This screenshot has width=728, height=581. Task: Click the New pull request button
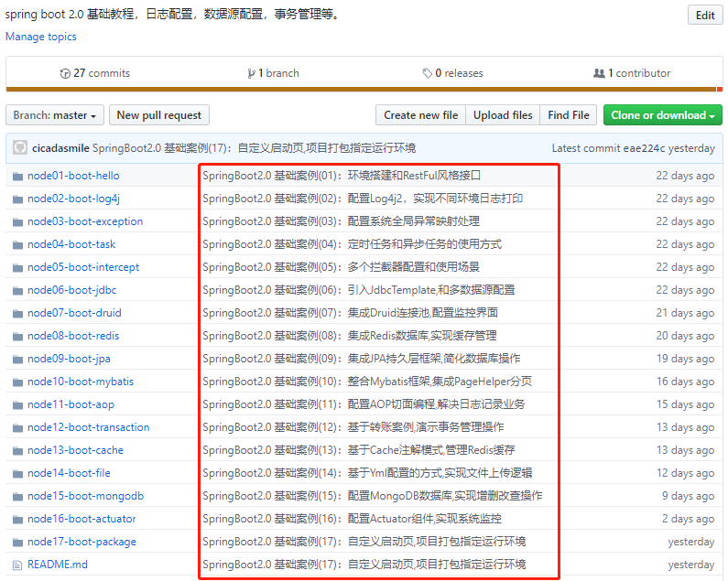click(x=158, y=115)
